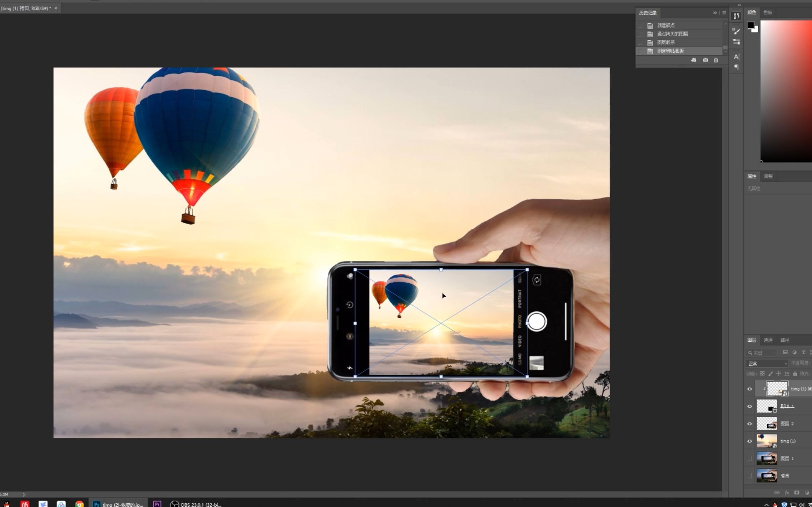Show the 背景 layer
This screenshot has width=812, height=507.
tap(749, 476)
